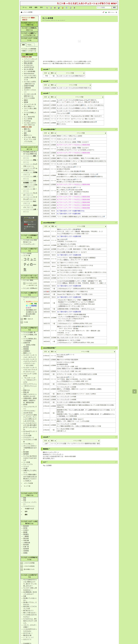Click the 最新の30件 sidebar header

point(29,54)
